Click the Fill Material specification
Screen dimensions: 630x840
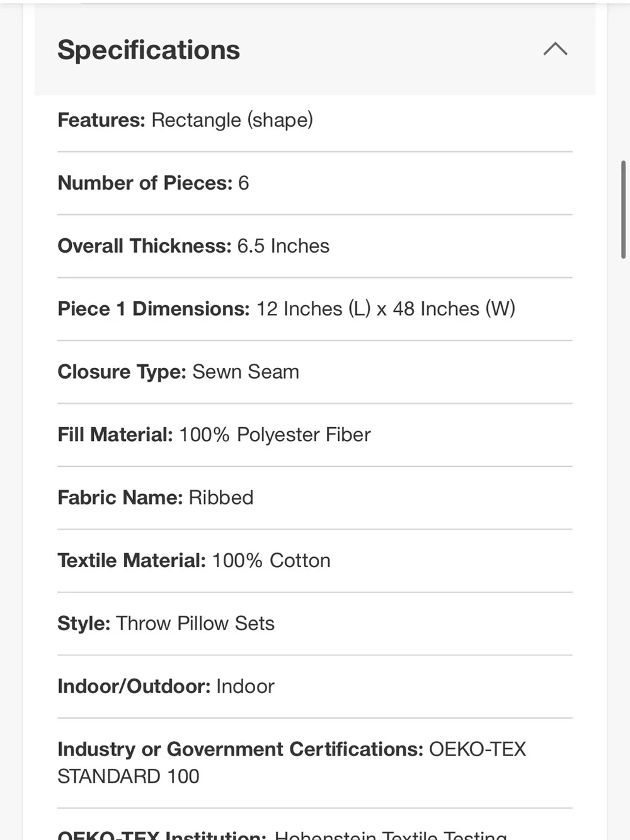315,435
